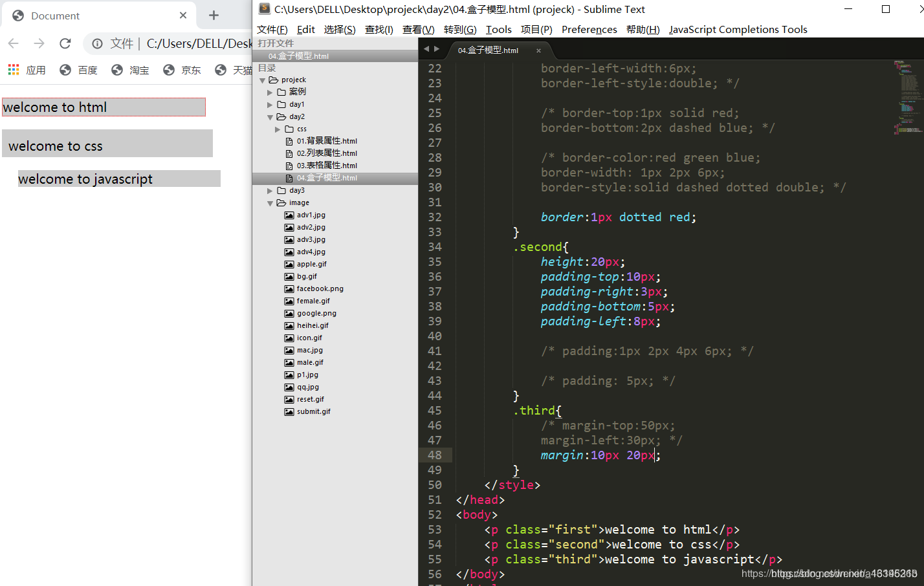This screenshot has height=586, width=924.
Task: Open the 应用 bookmark shortcut
Action: [x=27, y=70]
